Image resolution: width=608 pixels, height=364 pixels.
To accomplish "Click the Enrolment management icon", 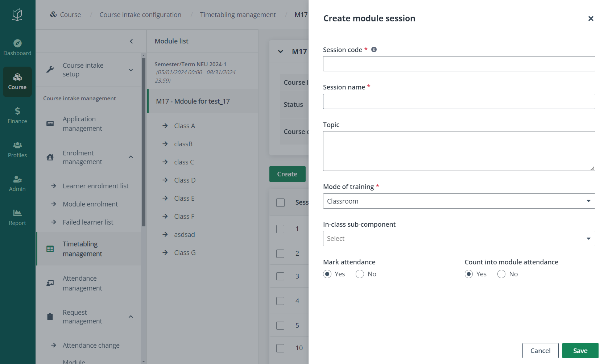I will click(50, 157).
